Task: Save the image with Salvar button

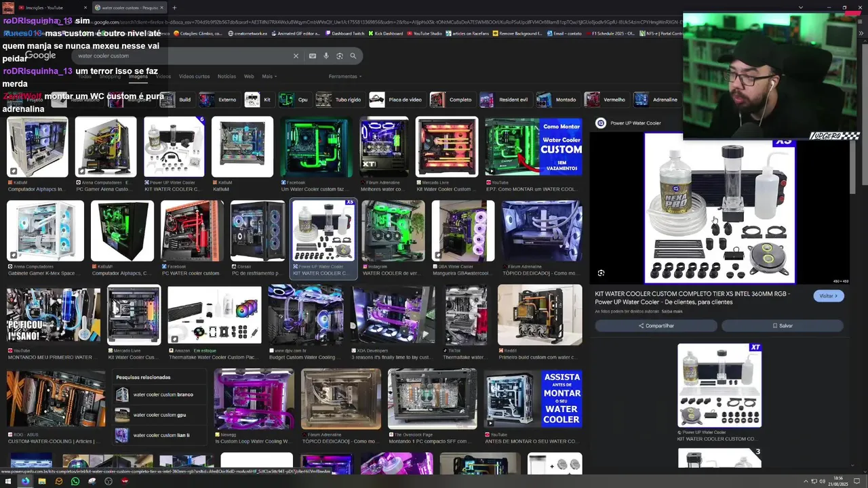Action: (x=782, y=326)
